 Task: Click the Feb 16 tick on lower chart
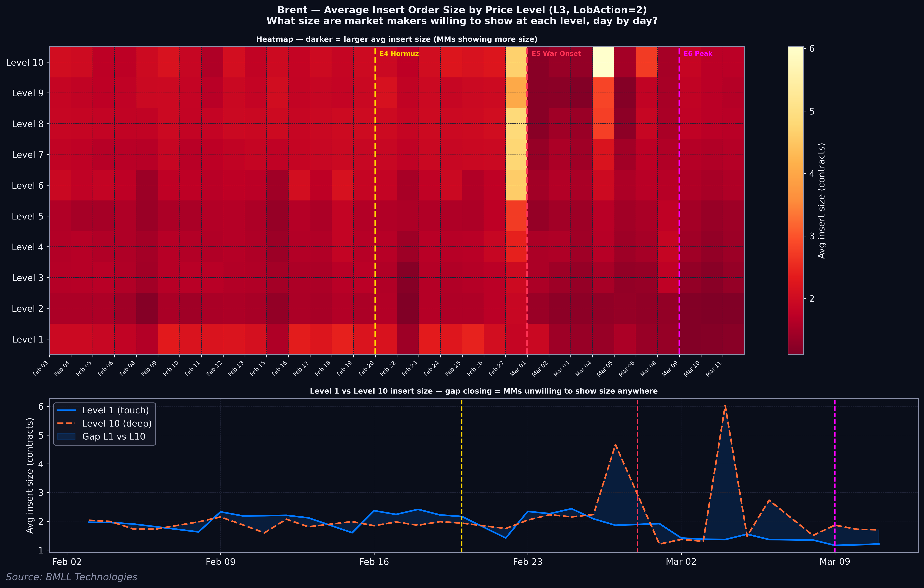[374, 562]
